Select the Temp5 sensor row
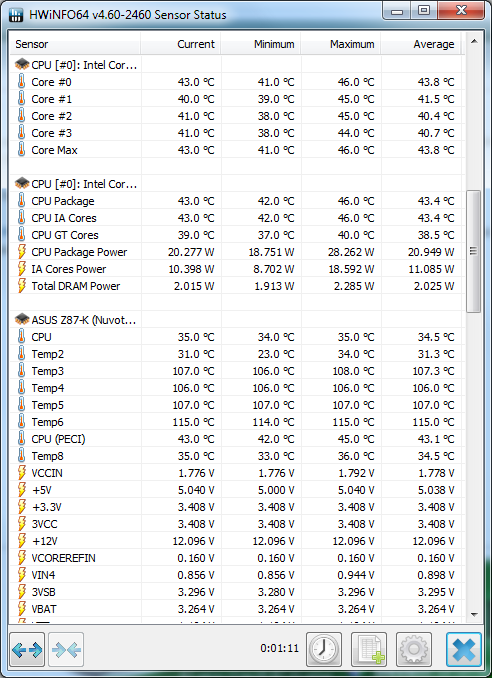 236,405
